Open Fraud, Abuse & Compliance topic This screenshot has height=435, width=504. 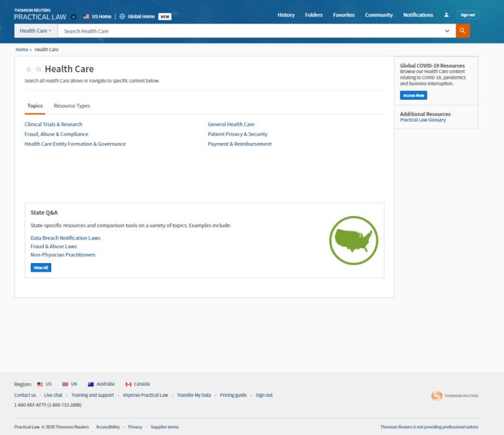click(56, 135)
